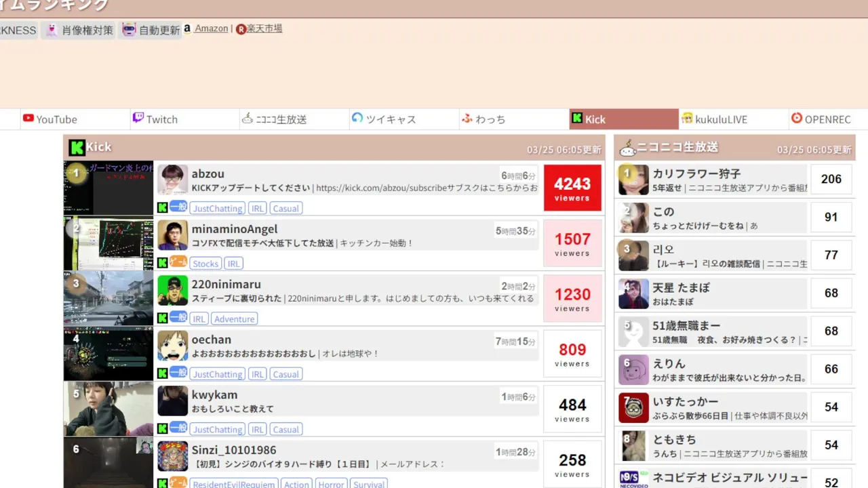Click the 一般 category badge on 220ninimaru's row
This screenshot has height=488, width=868.
click(x=178, y=317)
